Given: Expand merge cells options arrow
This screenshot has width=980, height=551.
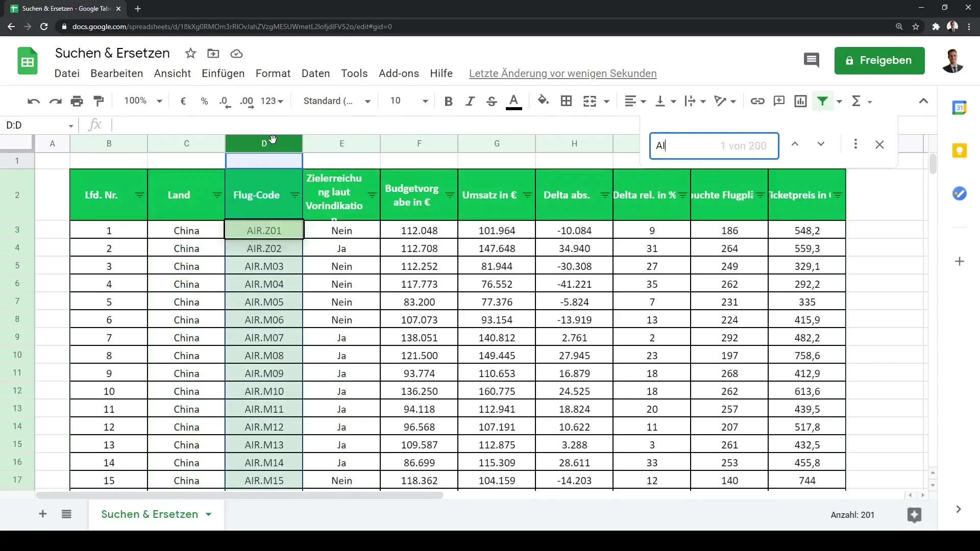Looking at the screenshot, I should click(x=607, y=101).
